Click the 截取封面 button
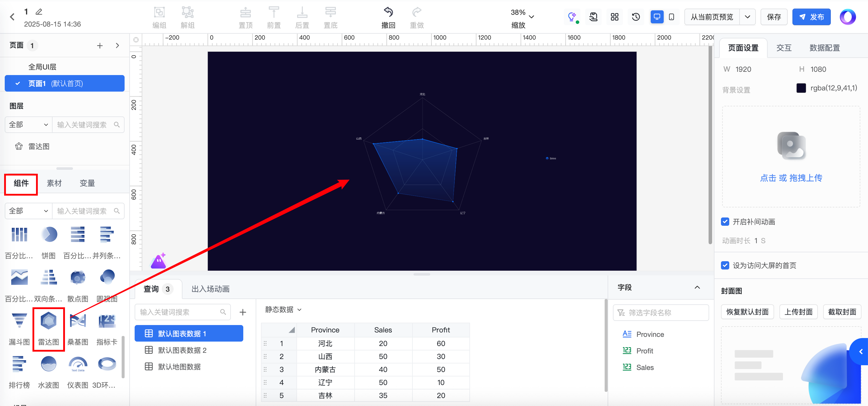Screen dimensions: 868x406 point(842,312)
